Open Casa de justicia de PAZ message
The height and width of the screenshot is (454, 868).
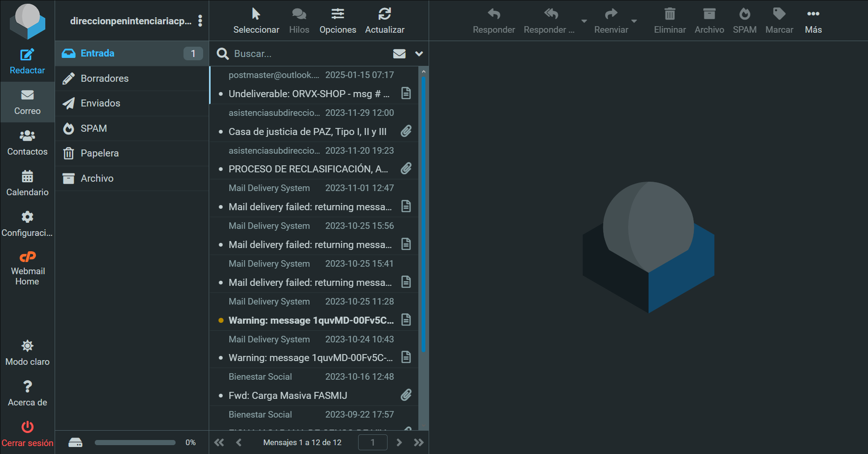point(307,132)
